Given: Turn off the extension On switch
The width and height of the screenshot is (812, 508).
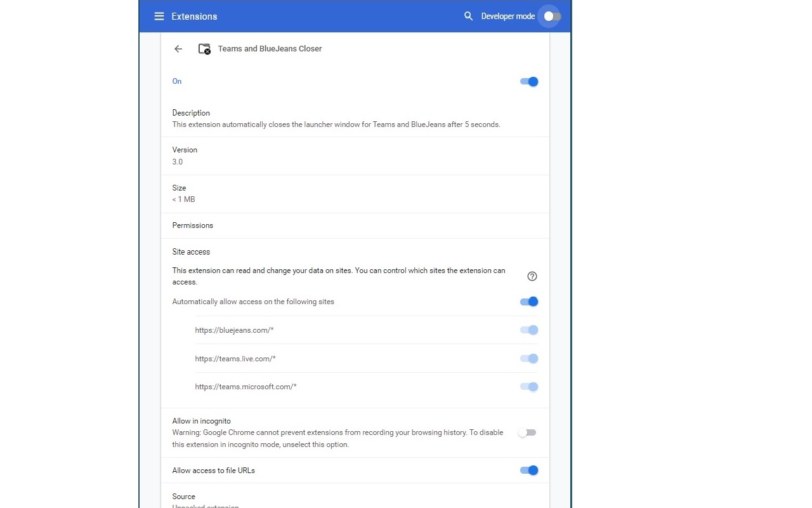Looking at the screenshot, I should 529,81.
